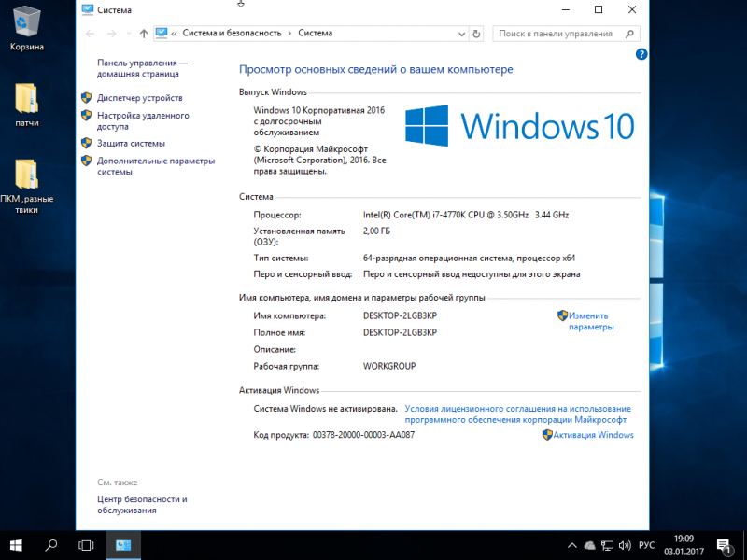The height and width of the screenshot is (560, 747).
Task: Minimize the Система window
Action: coord(566,9)
